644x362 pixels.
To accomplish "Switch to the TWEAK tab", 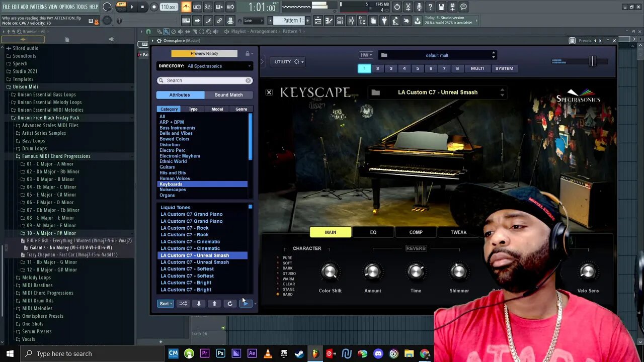I will click(x=458, y=232).
